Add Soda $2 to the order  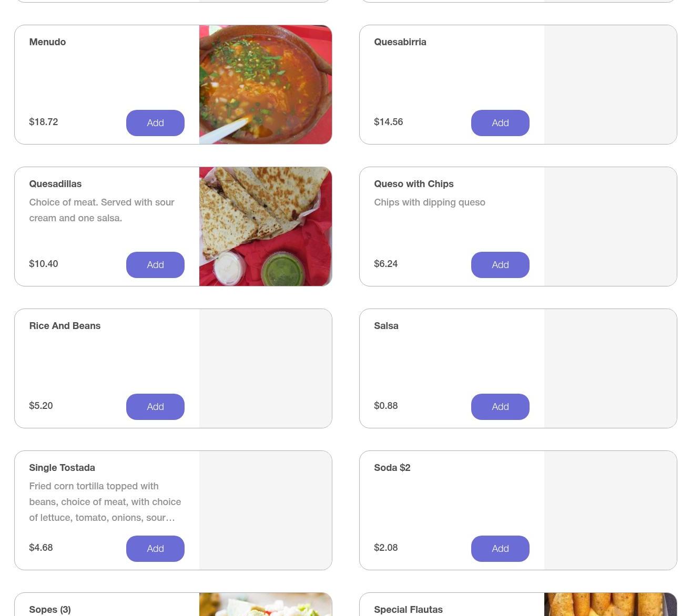[x=500, y=549]
